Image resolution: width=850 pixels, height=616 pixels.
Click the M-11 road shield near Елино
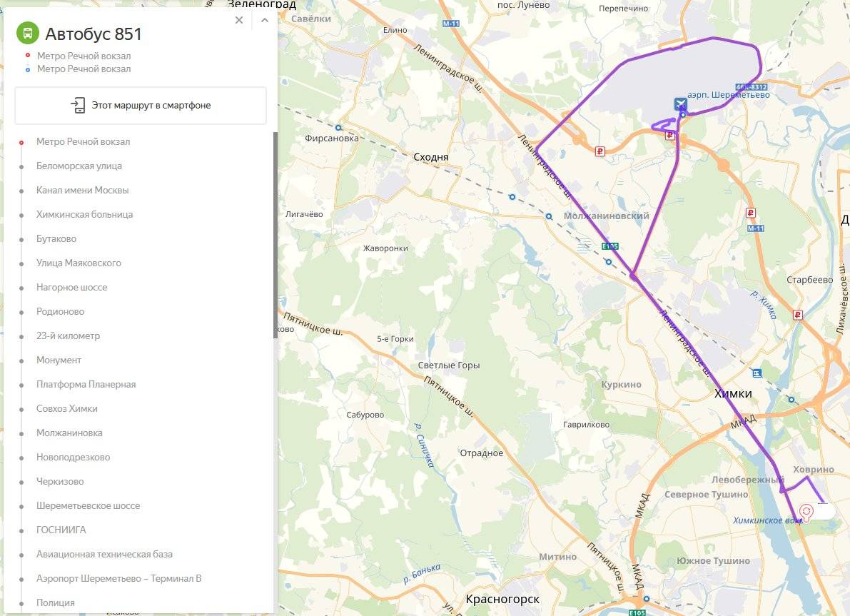pos(451,24)
